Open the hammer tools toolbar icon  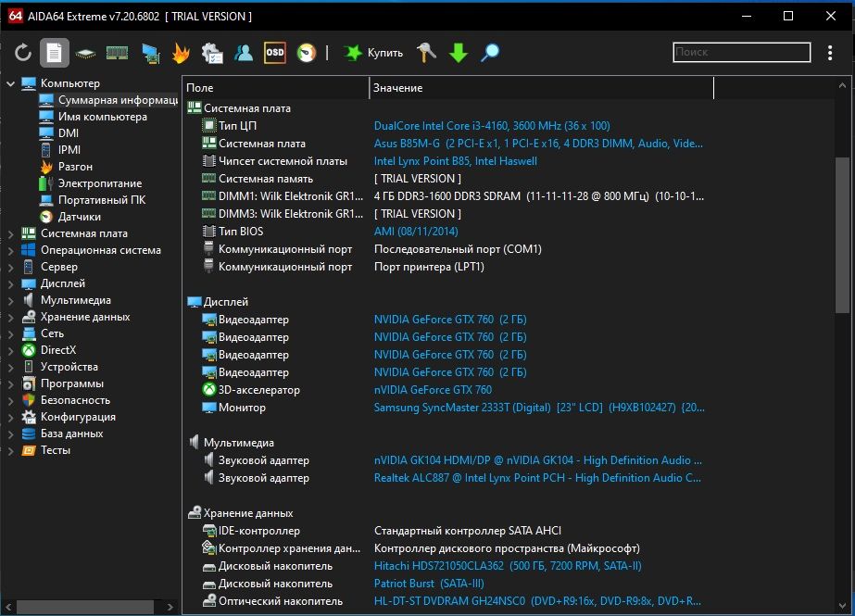coord(426,53)
